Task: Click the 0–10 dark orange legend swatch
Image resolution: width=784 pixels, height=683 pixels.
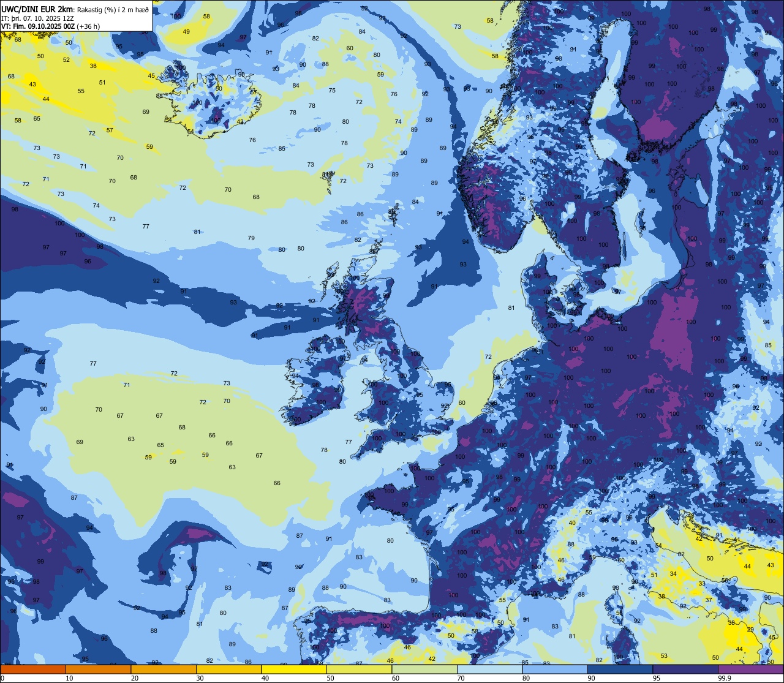Action: click(33, 669)
